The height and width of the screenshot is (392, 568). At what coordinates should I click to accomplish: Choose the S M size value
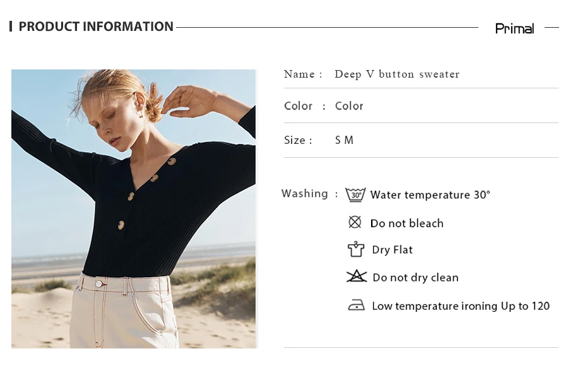tap(344, 140)
